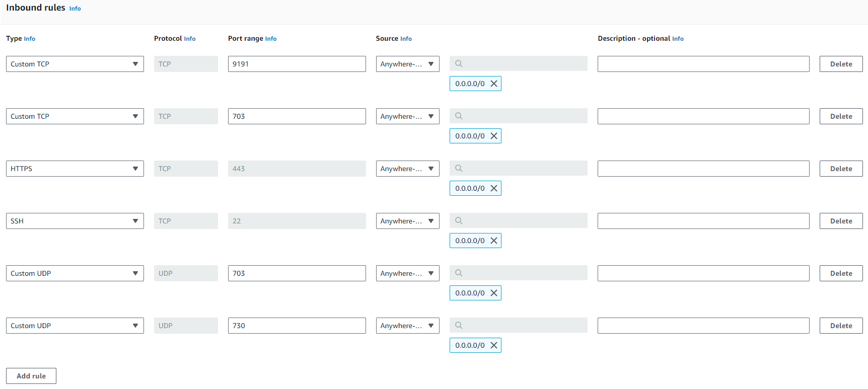Click search icon in SSH rule source field
Screen dimensions: 868x389
[x=459, y=220]
